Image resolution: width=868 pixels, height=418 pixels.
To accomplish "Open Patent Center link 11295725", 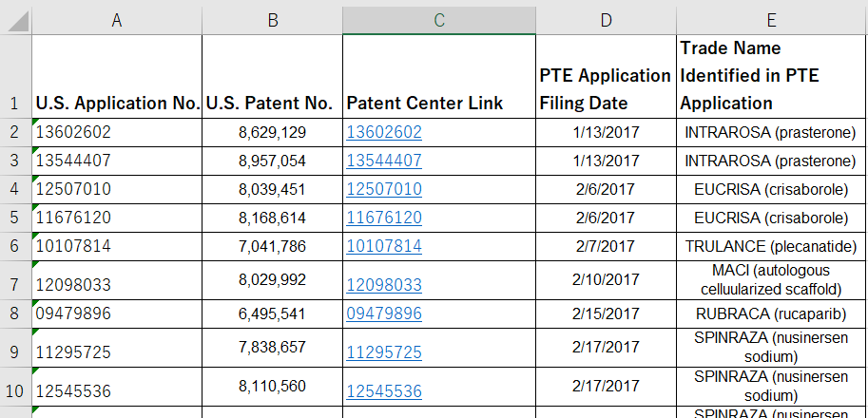I will click(x=384, y=352).
